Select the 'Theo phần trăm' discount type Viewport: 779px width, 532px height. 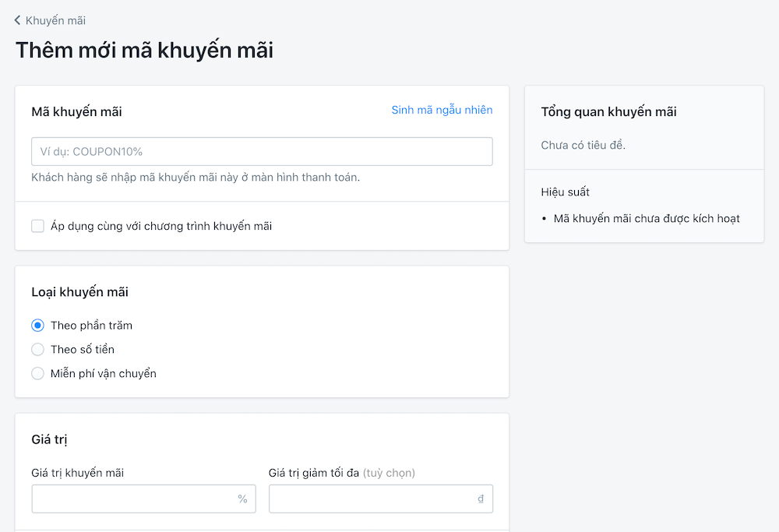coord(37,325)
